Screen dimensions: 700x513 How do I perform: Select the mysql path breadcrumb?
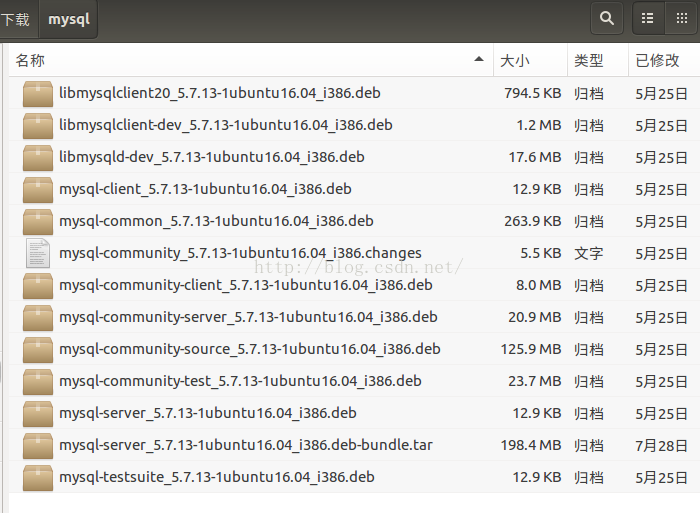click(x=69, y=19)
